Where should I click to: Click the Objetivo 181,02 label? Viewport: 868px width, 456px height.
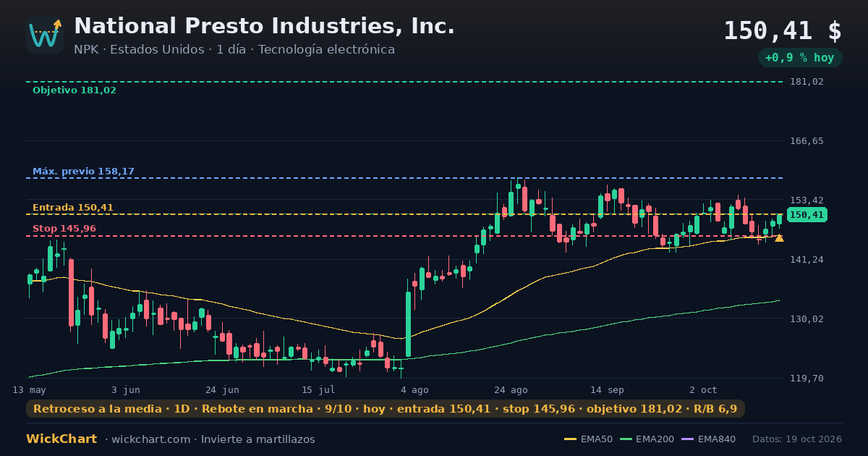[x=75, y=90]
